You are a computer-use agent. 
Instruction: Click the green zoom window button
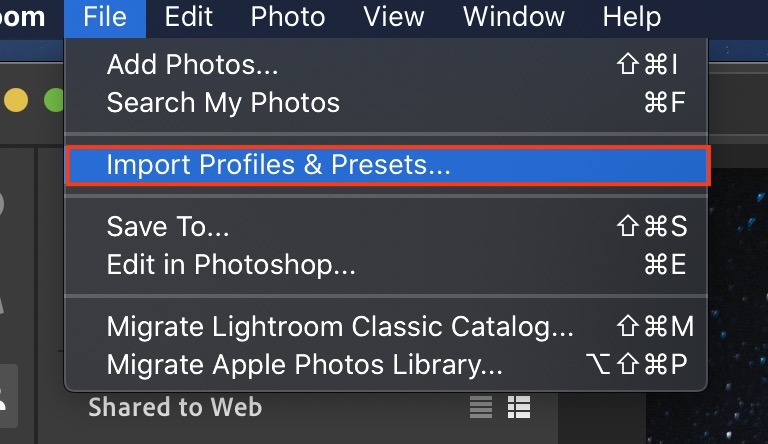(x=54, y=101)
